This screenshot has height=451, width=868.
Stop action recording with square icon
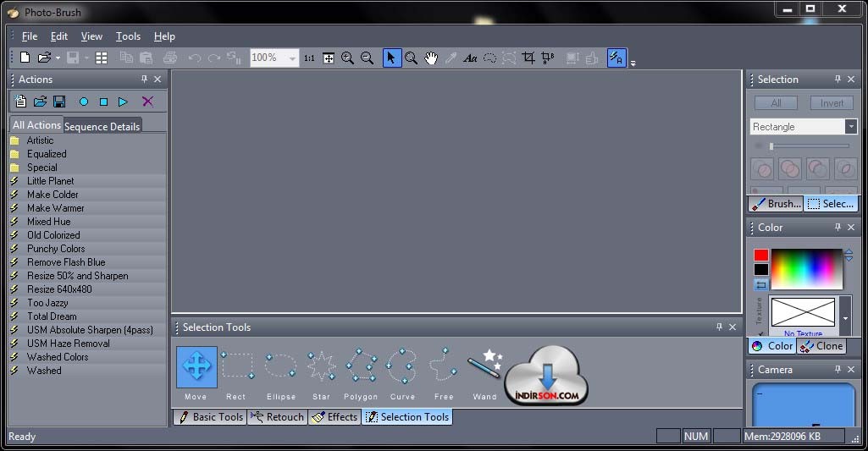pos(103,102)
